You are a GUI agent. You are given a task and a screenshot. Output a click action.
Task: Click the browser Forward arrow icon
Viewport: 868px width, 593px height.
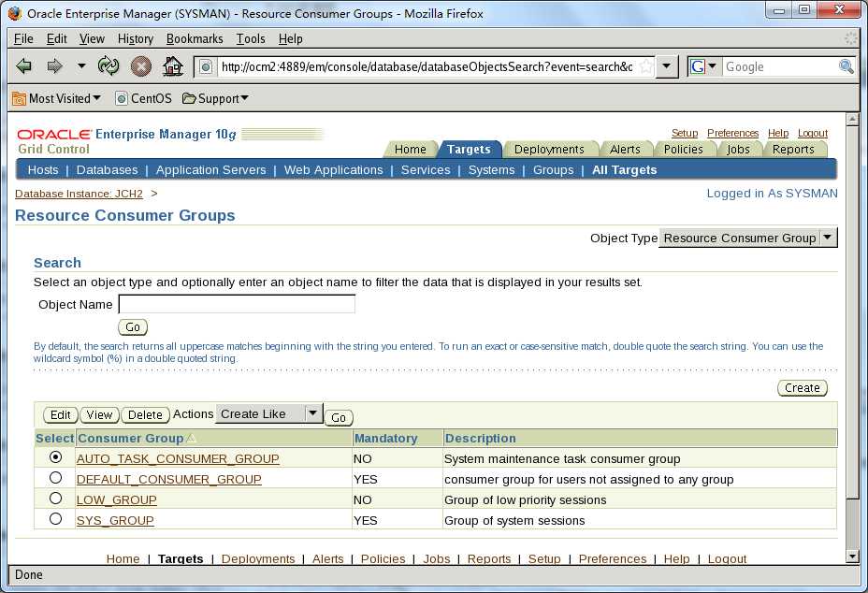[x=54, y=66]
